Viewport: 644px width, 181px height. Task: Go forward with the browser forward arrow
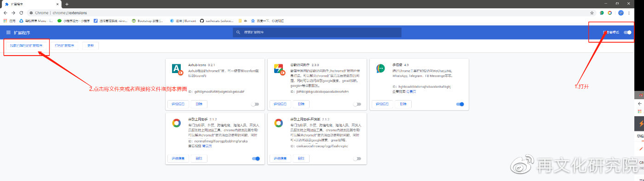(x=13, y=13)
